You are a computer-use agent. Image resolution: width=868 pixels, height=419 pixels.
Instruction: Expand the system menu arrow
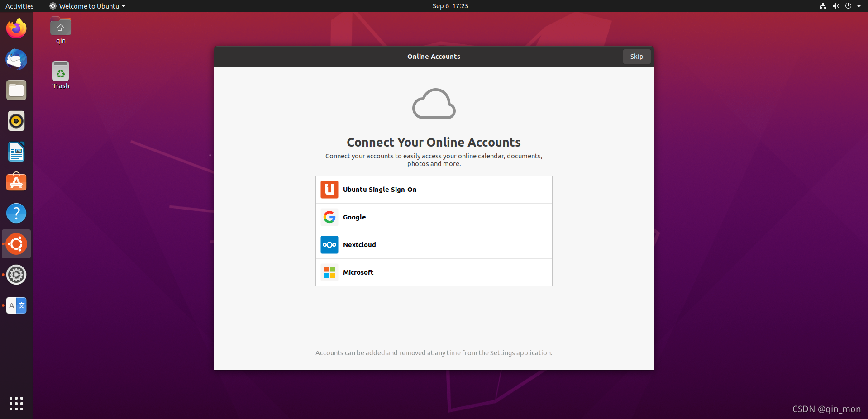point(859,6)
